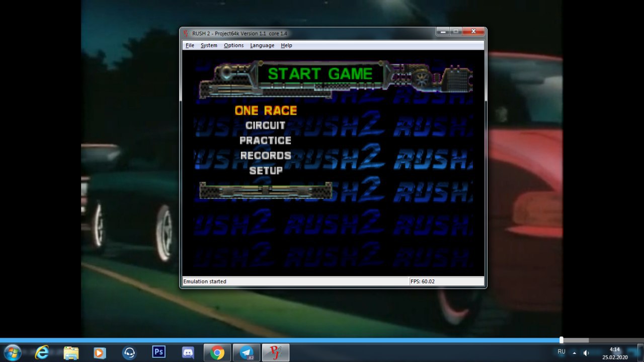Open RECORDS from game menu
This screenshot has width=644, height=362.
266,156
